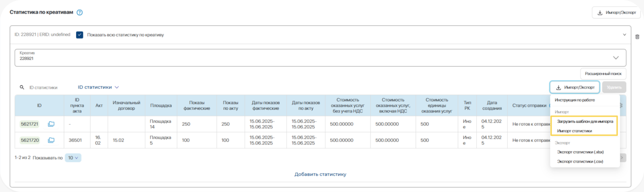Click the trash icon beside the creative panel
644x192 pixels.
(637, 37)
